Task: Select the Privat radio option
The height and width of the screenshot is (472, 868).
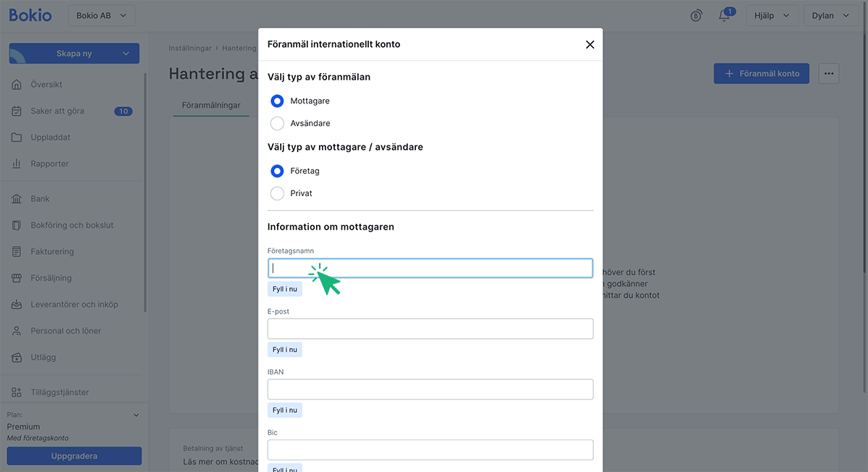Action: pyautogui.click(x=277, y=193)
